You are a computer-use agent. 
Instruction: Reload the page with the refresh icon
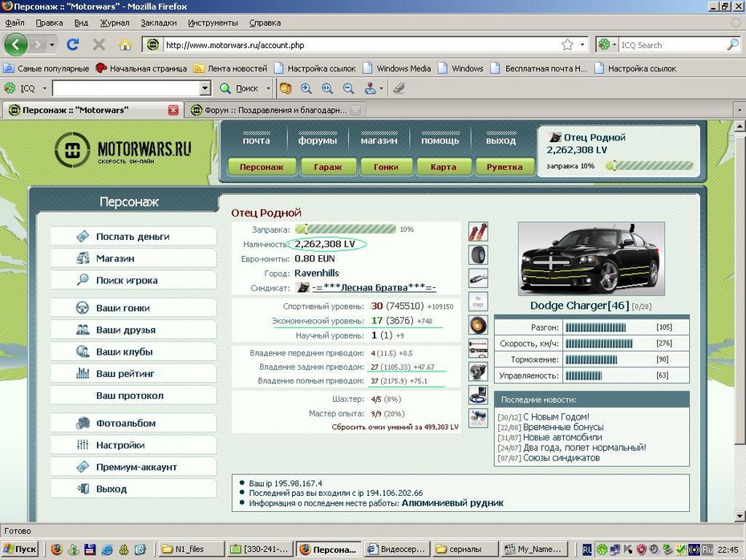tap(73, 45)
